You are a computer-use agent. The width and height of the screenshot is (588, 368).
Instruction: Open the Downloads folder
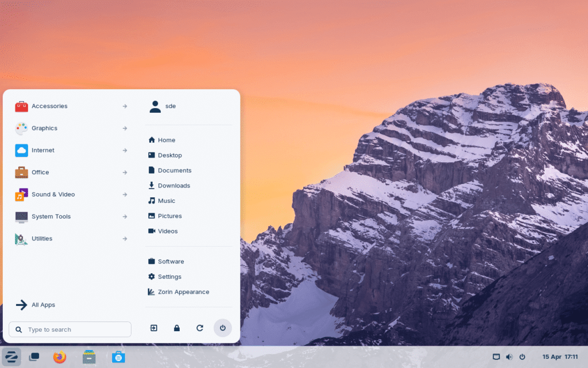(173, 185)
